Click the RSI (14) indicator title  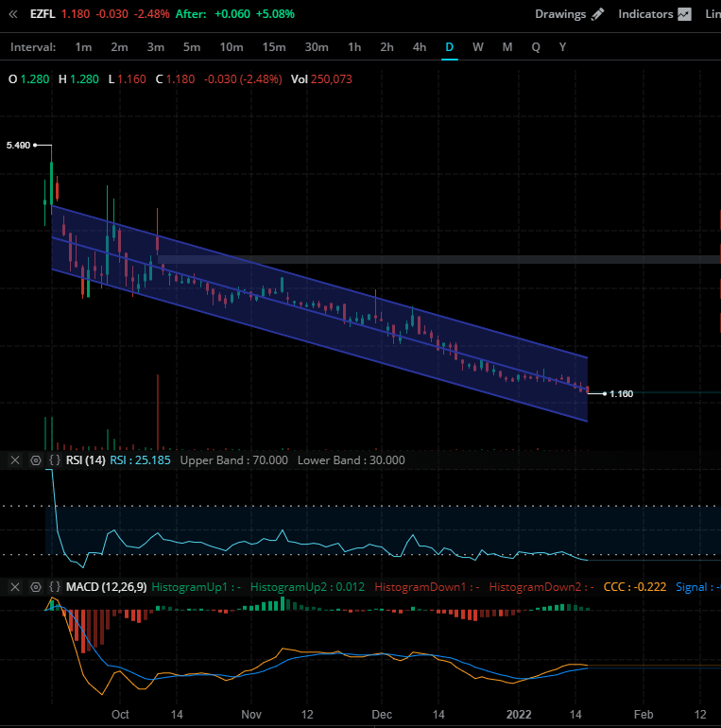[x=85, y=460]
